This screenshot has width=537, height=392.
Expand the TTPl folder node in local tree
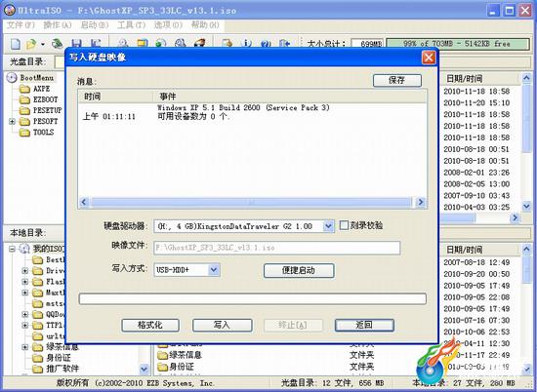[x=25, y=325]
